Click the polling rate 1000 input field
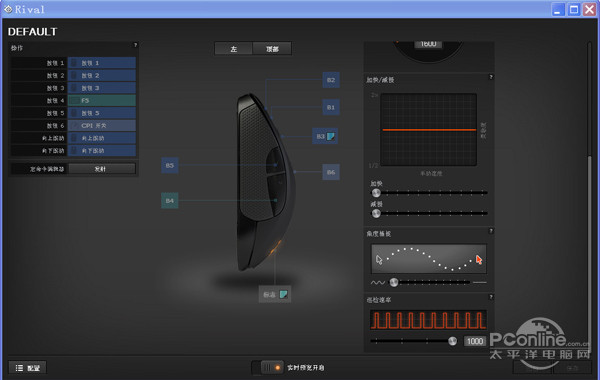Image resolution: width=600 pixels, height=380 pixels. tap(475, 341)
